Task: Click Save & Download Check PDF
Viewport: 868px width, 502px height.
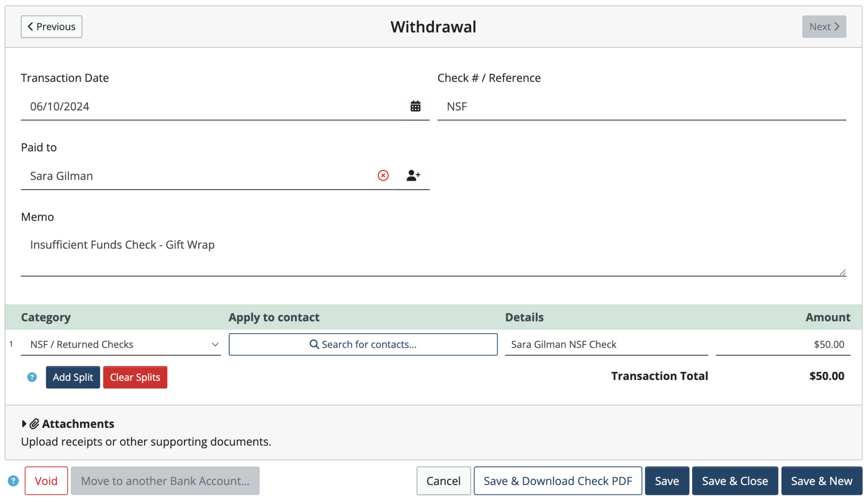Action: (x=557, y=481)
